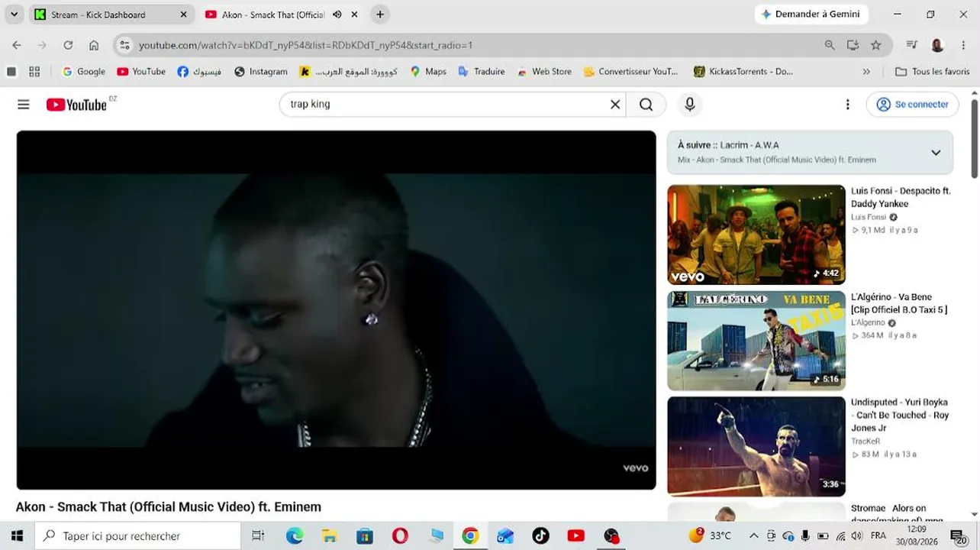Go to the browser home page
The image size is (980, 550).
(x=94, y=45)
